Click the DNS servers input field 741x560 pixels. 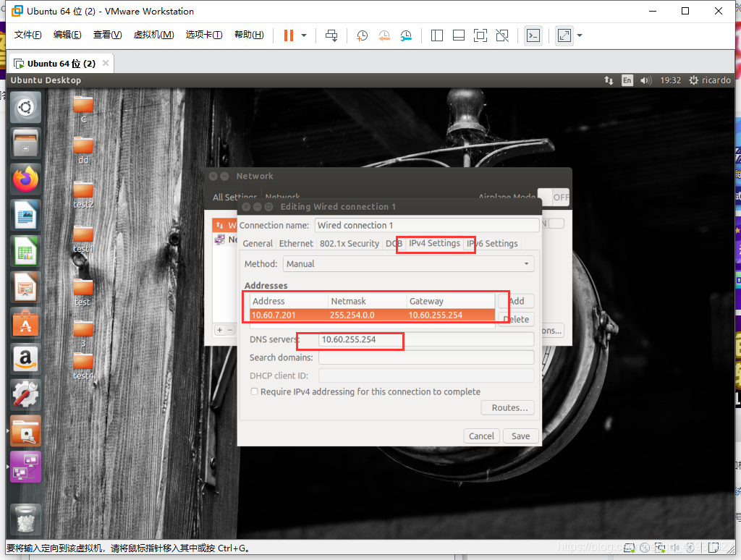point(426,339)
